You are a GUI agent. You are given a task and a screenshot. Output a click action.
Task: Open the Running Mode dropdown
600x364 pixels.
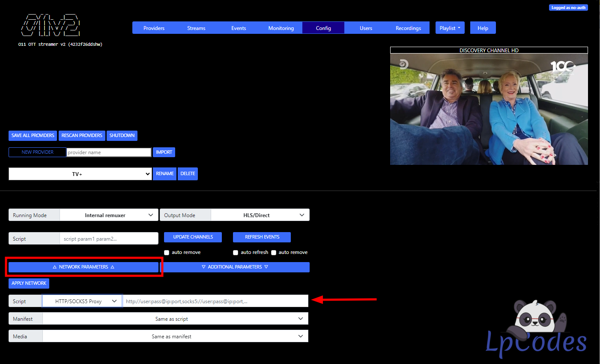click(109, 215)
